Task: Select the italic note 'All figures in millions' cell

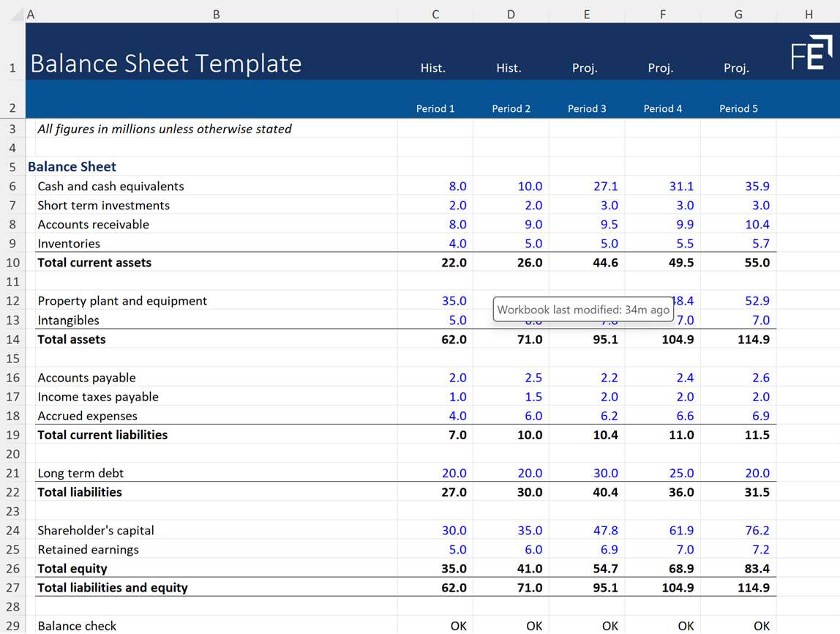Action: pyautogui.click(x=164, y=128)
